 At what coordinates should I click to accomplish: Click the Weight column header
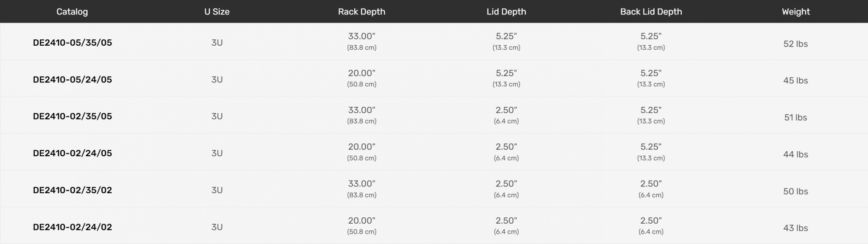click(x=795, y=12)
